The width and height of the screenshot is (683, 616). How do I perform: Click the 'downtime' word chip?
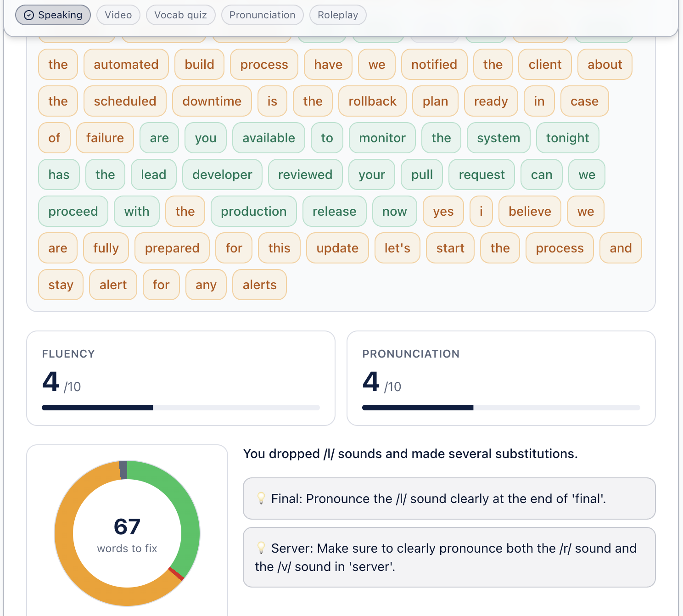[212, 101]
